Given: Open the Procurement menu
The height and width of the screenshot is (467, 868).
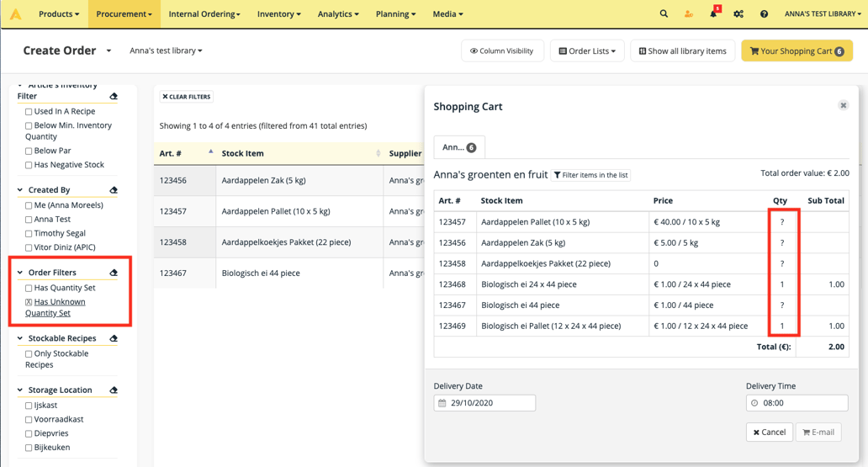Looking at the screenshot, I should click(x=124, y=14).
